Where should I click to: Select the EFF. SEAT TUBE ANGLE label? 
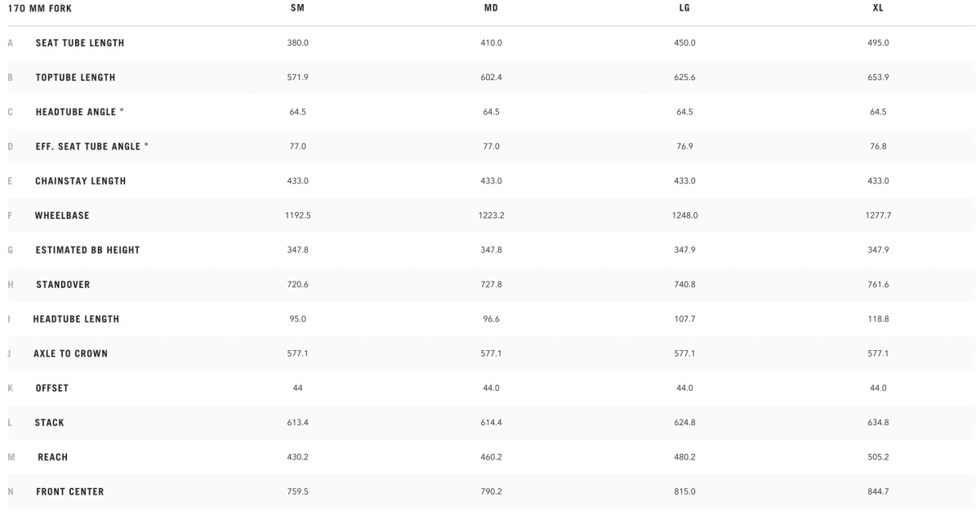(92, 146)
